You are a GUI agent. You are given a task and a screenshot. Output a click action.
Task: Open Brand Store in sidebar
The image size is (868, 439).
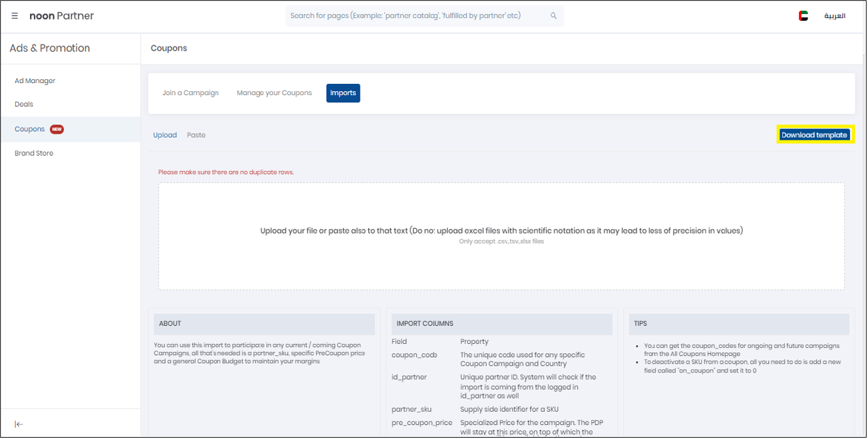[34, 154]
